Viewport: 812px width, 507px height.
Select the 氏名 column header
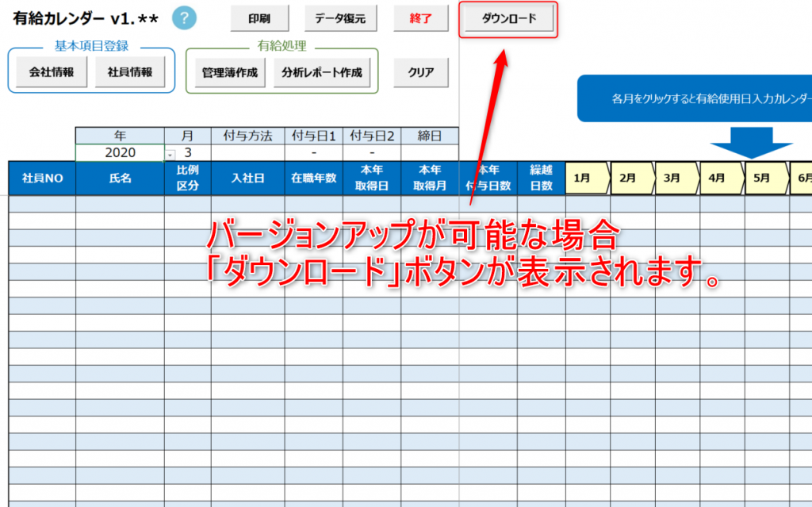pos(121,178)
